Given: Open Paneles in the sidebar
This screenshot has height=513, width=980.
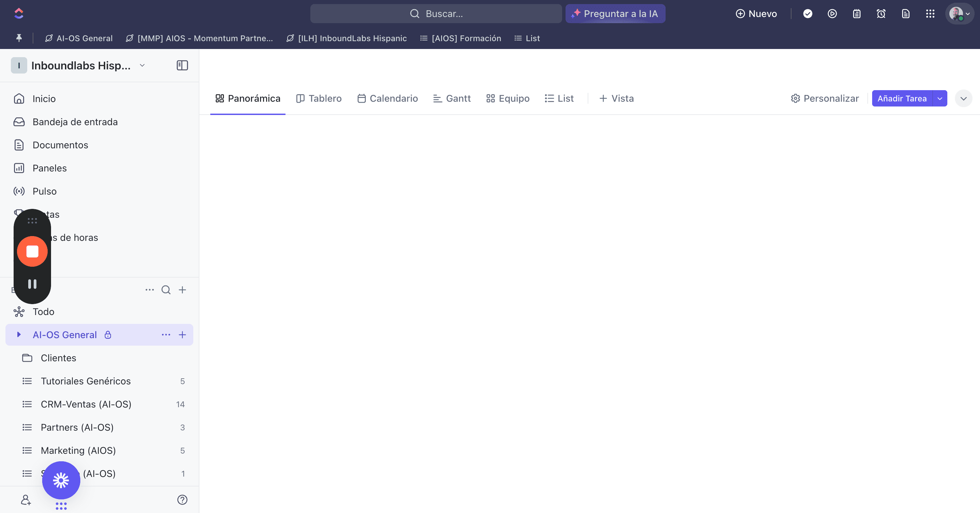Looking at the screenshot, I should (100, 168).
